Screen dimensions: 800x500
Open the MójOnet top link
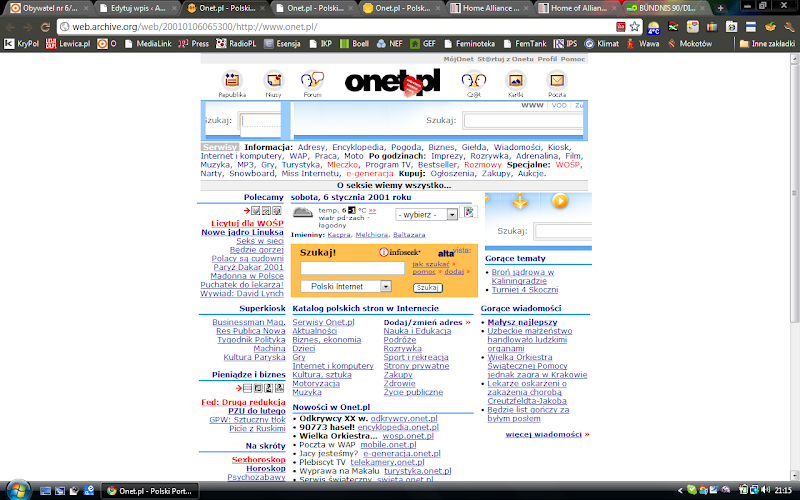pyautogui.click(x=458, y=59)
